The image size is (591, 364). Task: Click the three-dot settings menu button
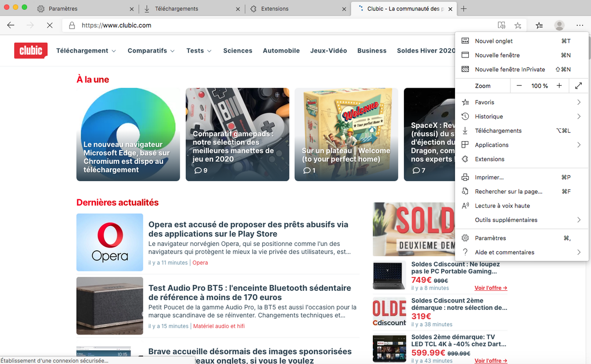[x=579, y=26]
